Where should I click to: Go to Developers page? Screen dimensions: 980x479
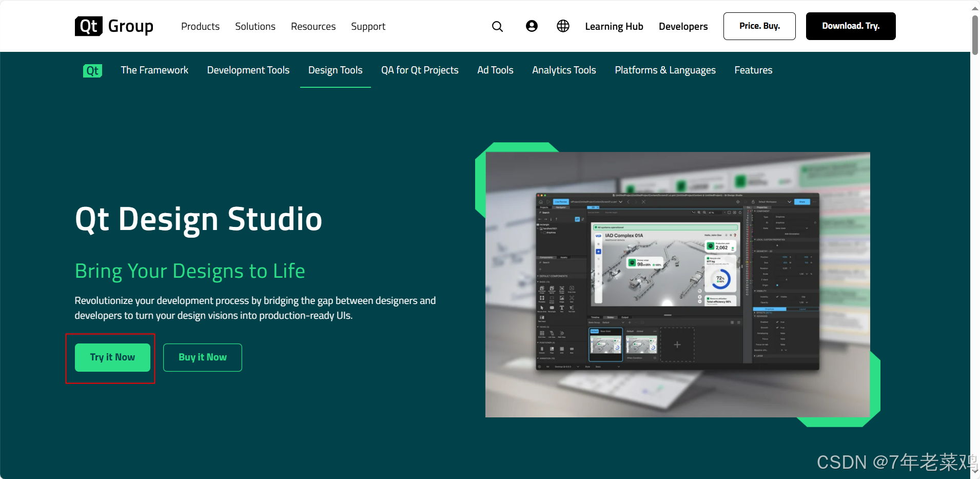[683, 26]
